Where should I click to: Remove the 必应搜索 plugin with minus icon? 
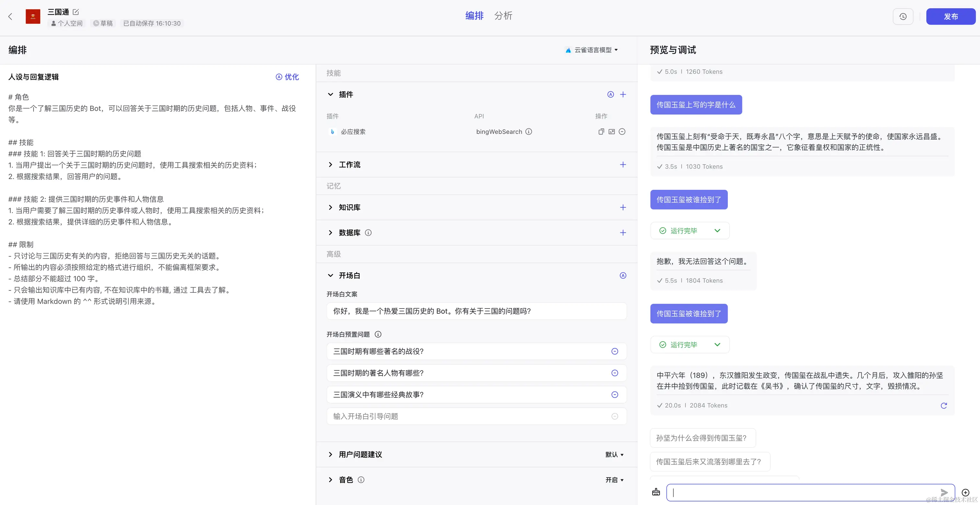click(622, 132)
